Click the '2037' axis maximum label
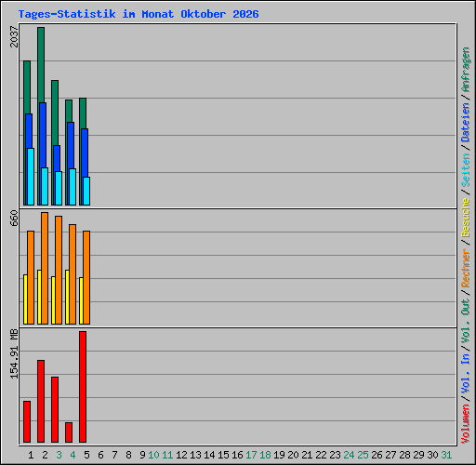The height and width of the screenshot is (465, 476). point(14,36)
